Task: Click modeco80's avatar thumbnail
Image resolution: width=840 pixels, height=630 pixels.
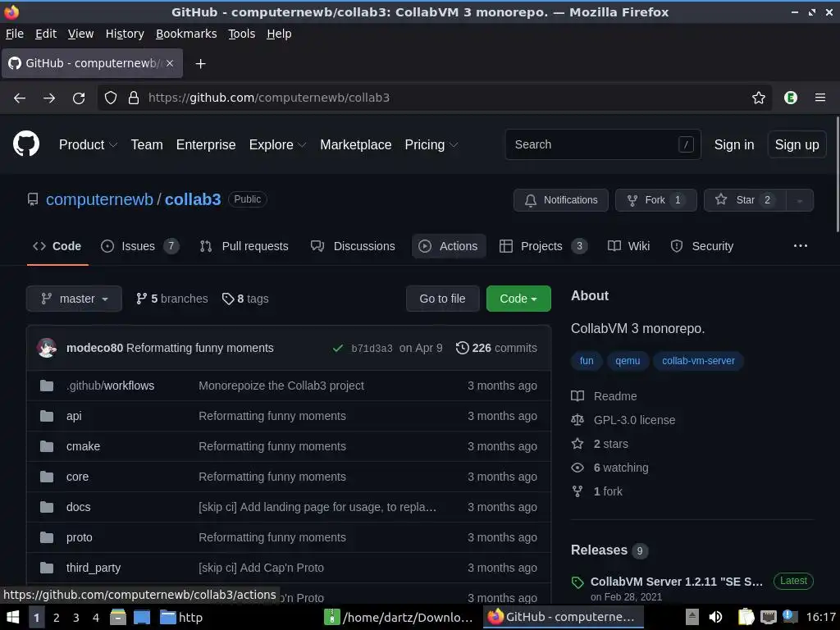Action: (47, 348)
